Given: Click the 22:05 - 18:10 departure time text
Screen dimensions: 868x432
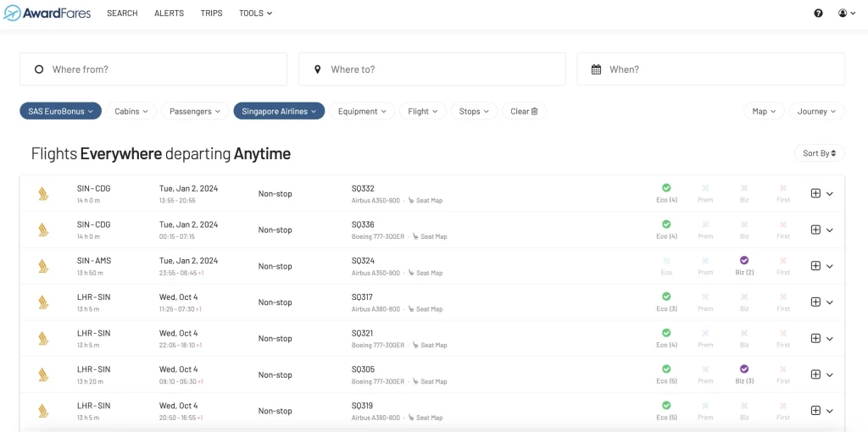Looking at the screenshot, I should point(176,345).
